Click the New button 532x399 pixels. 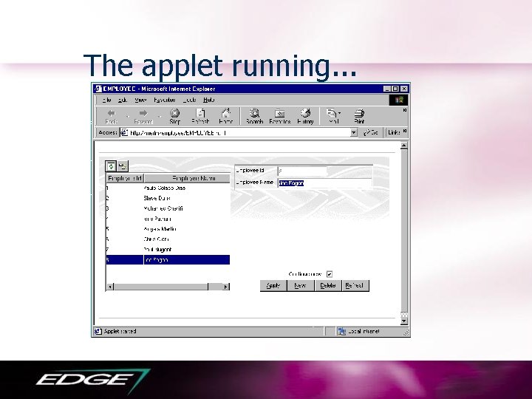coord(300,286)
